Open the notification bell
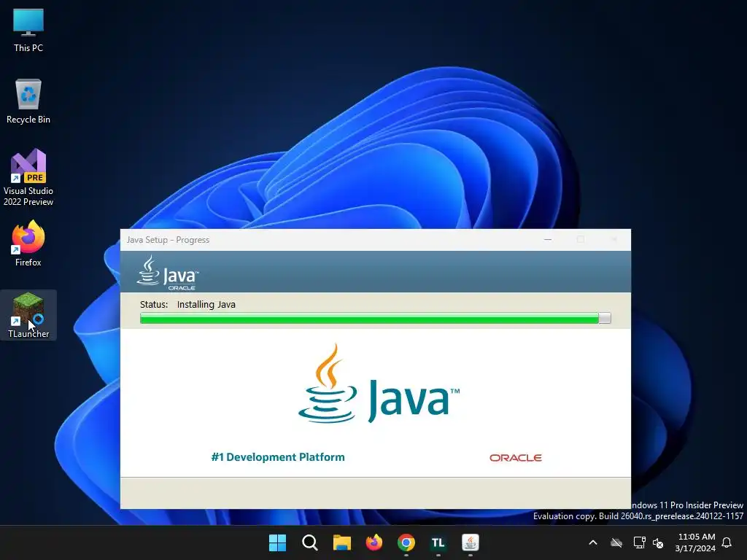Image resolution: width=747 pixels, height=560 pixels. [x=727, y=542]
